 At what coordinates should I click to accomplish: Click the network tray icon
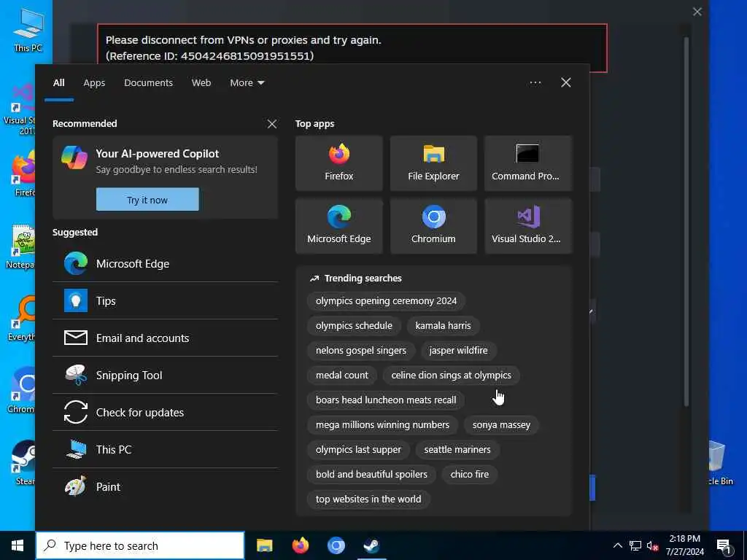(x=635, y=546)
